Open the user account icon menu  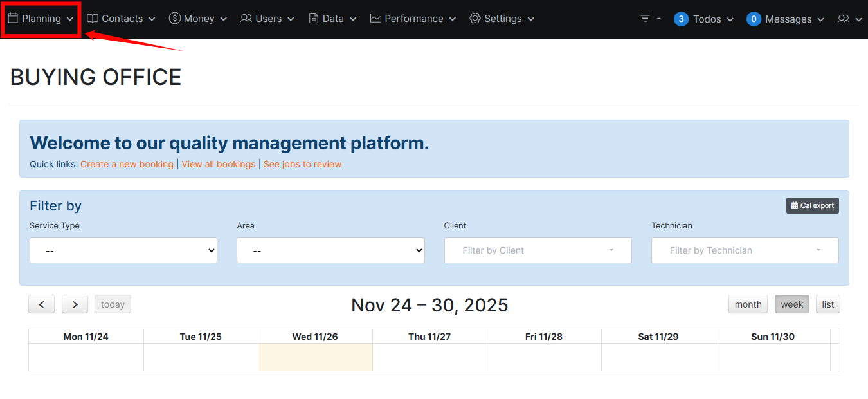point(849,19)
